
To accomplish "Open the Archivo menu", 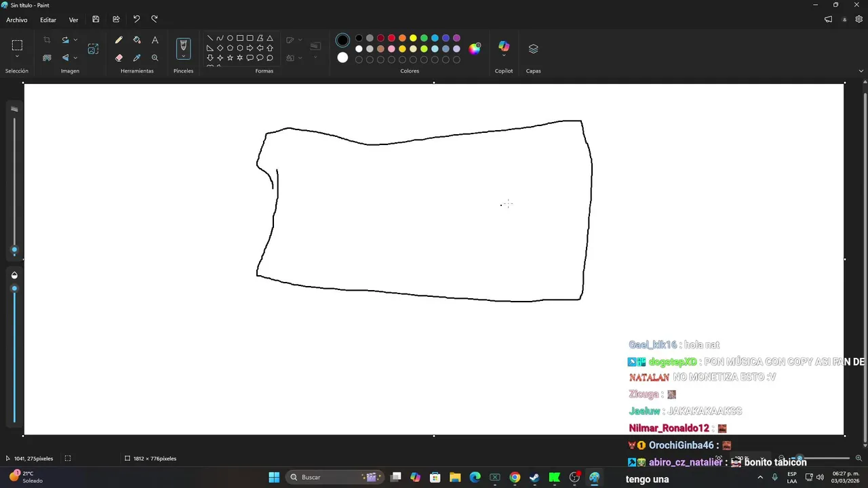I will tap(17, 20).
